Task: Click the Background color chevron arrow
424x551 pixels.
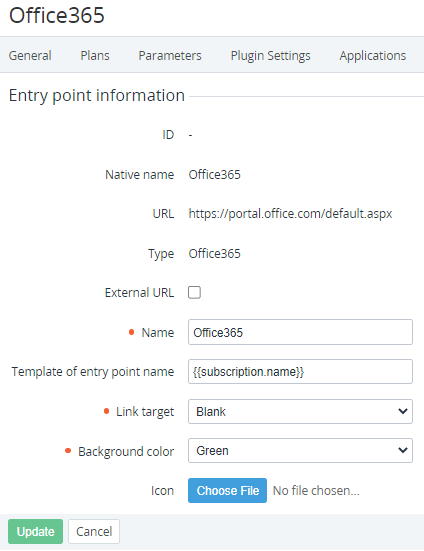Action: pyautogui.click(x=403, y=450)
